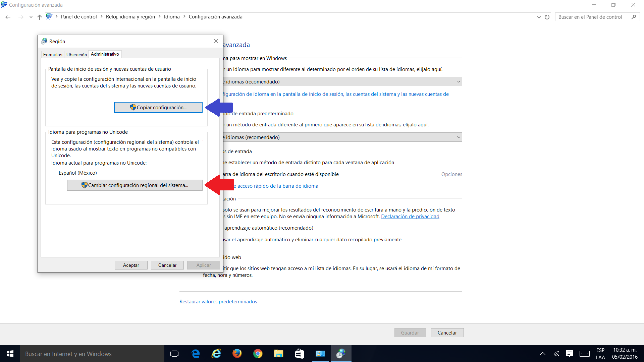Click the back navigation arrow
644x362 pixels.
(8, 17)
